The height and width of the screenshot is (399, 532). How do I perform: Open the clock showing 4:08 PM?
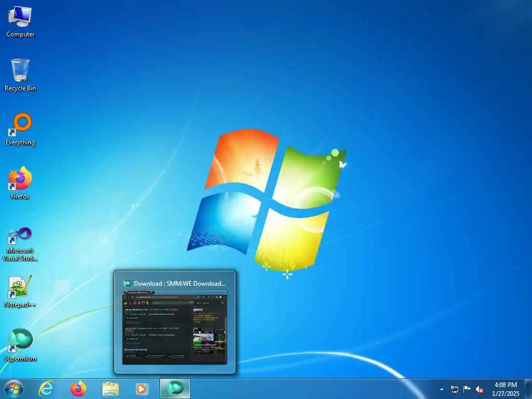click(x=506, y=389)
